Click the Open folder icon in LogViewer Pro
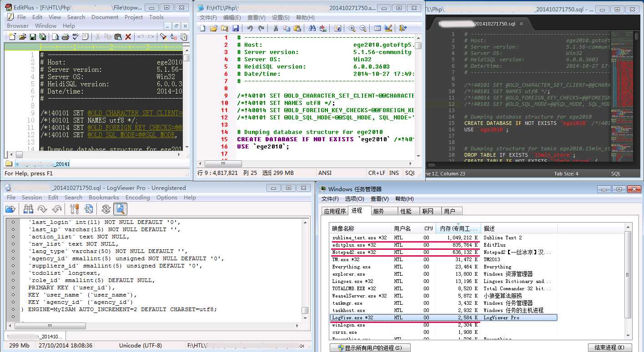Image resolution: width=644 pixels, height=352 pixels. (x=10, y=209)
